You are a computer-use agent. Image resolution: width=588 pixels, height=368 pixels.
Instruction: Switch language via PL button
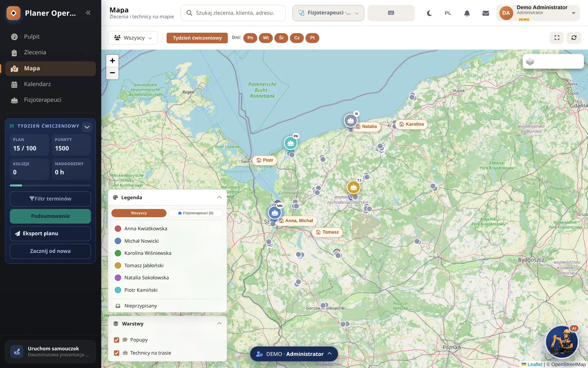click(448, 13)
